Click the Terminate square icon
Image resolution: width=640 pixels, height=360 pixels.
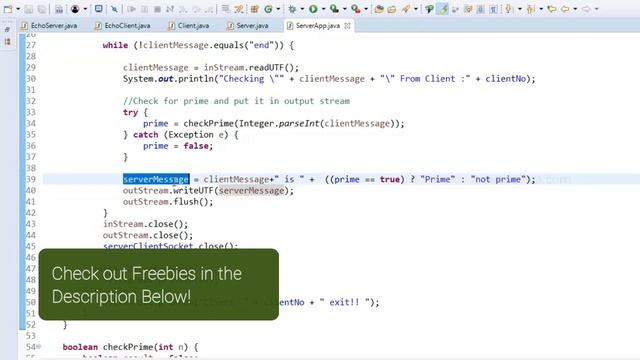click(x=157, y=9)
